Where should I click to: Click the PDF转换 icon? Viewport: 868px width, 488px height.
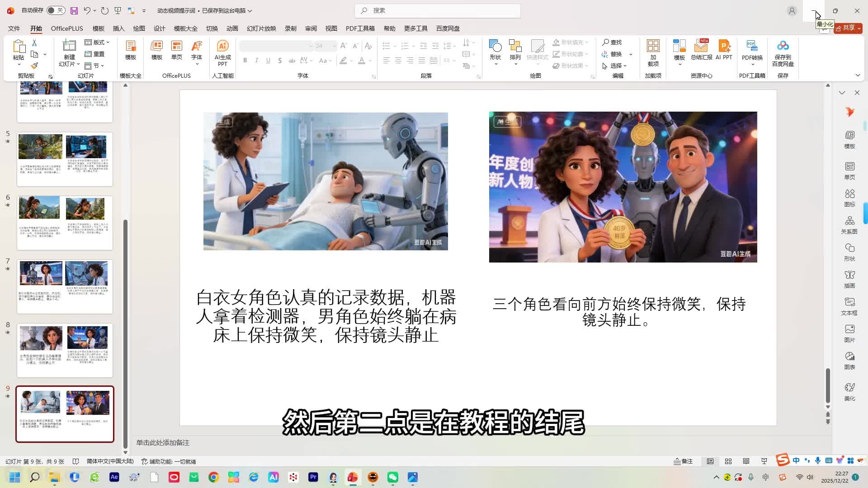click(x=752, y=47)
